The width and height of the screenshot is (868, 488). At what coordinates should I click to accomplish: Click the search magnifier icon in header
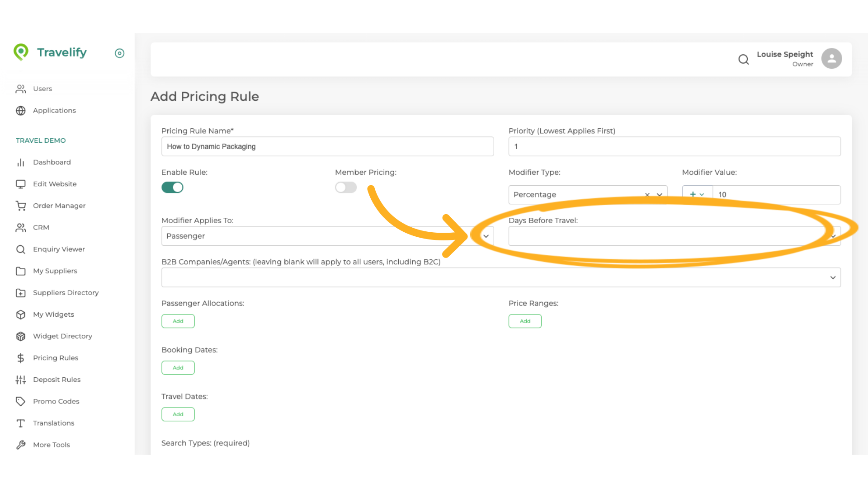coord(743,59)
